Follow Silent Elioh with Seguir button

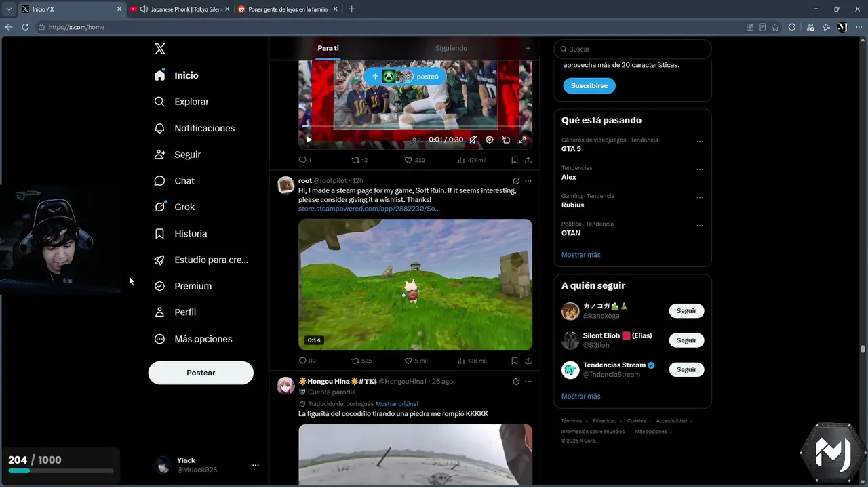[686, 340]
